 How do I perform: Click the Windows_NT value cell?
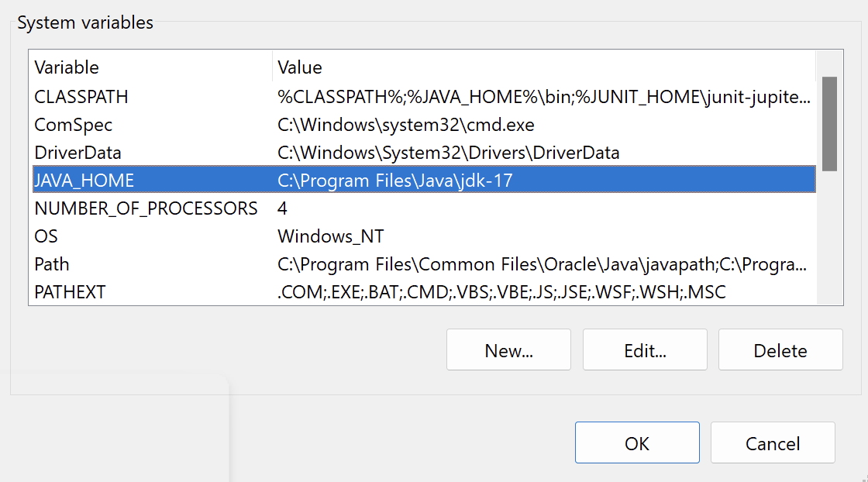(x=330, y=236)
